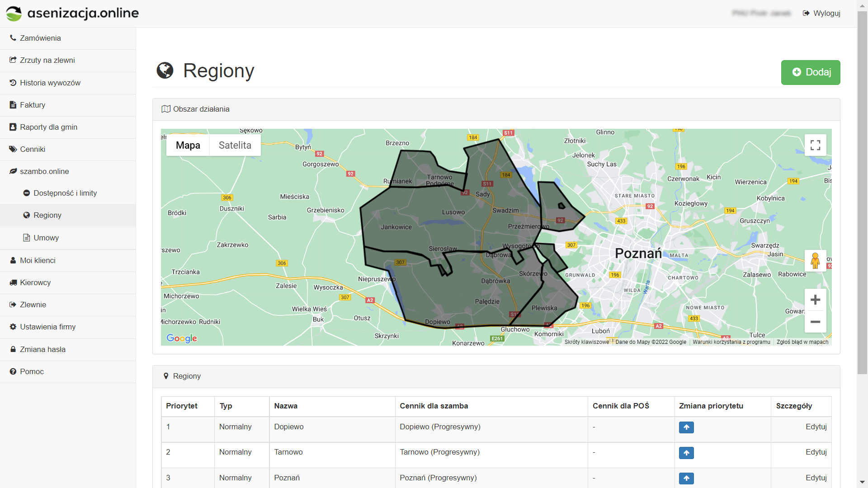Open Ustawienia firmy settings
This screenshot has width=868, height=488.
[68, 327]
